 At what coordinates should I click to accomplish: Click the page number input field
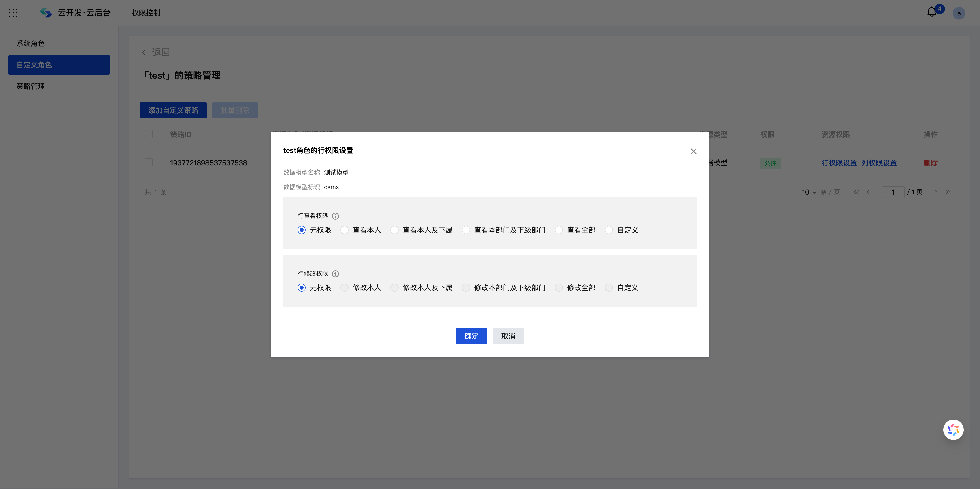893,192
